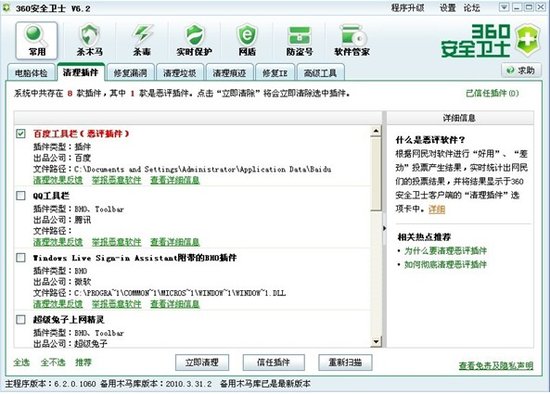Click the 360安全卫士 green shield logo

coord(527,41)
